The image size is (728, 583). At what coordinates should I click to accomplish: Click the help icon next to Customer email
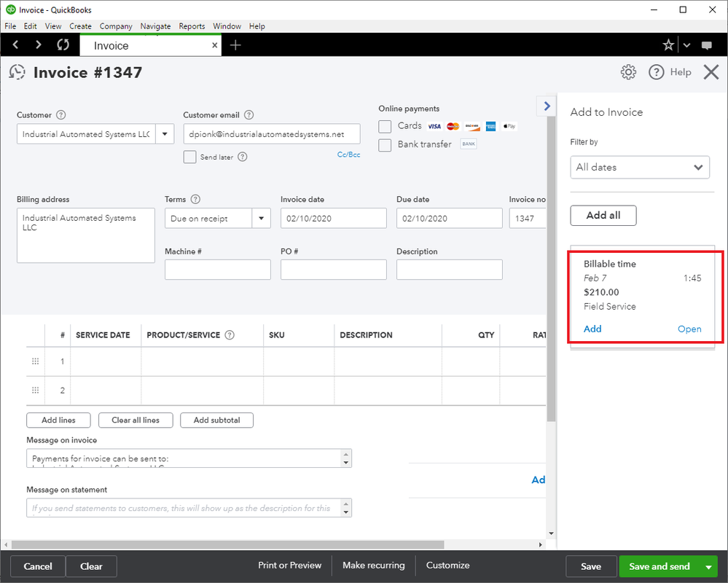tap(248, 114)
